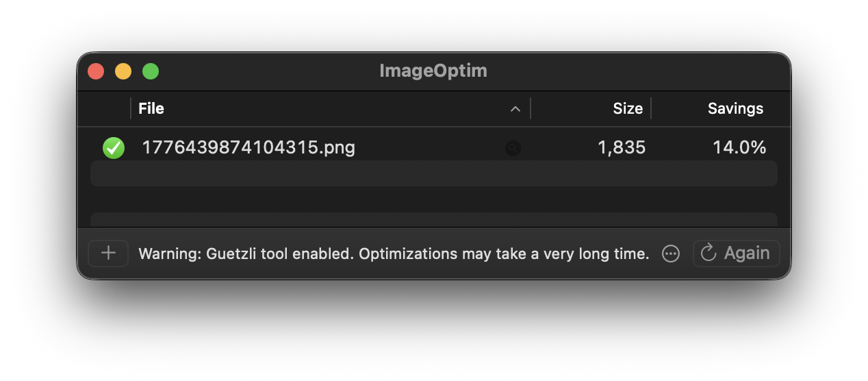The image size is (868, 381).
Task: Click the magnifier Quick Look icon in file row
Action: click(x=513, y=148)
